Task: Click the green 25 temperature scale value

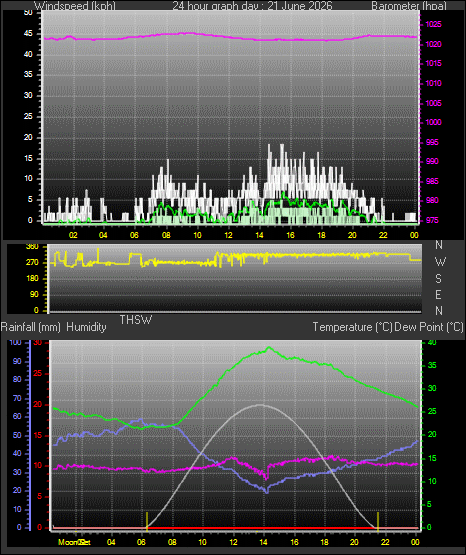Action: (432, 412)
